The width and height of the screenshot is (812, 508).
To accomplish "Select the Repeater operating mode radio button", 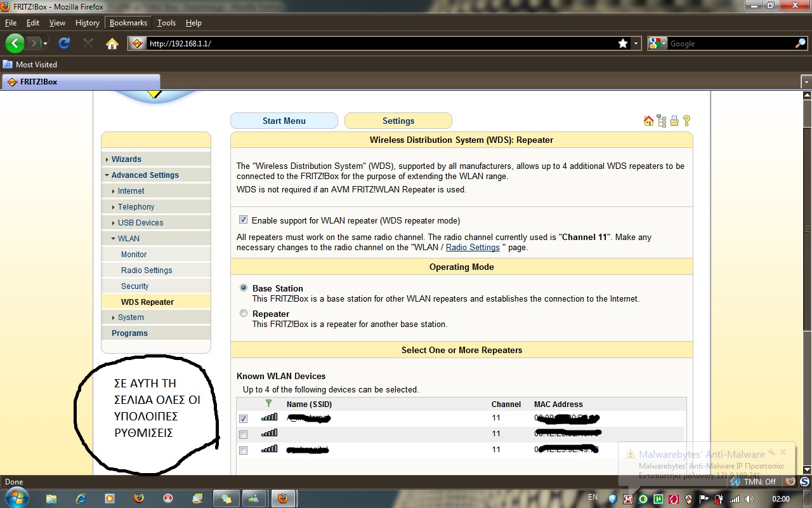I will pos(244,313).
